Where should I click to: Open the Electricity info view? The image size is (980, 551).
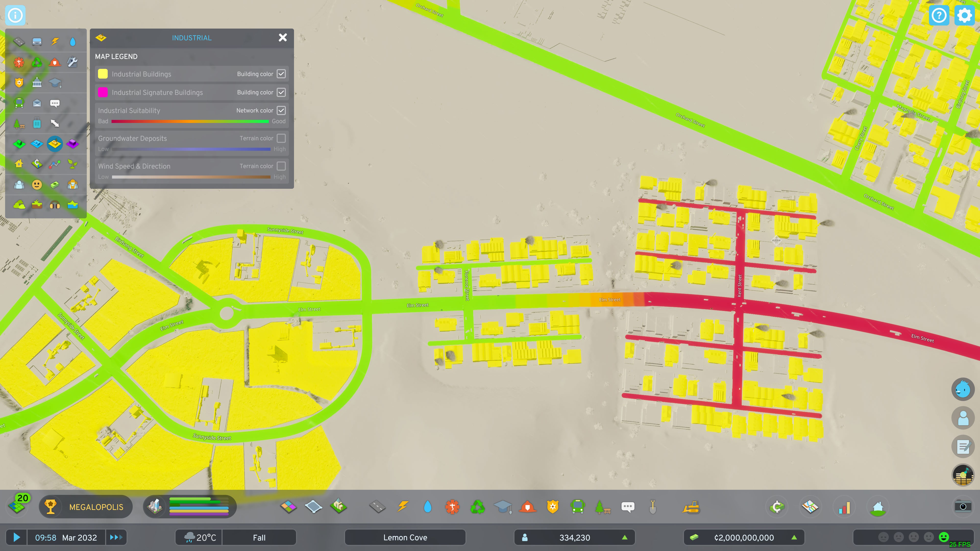click(x=55, y=41)
